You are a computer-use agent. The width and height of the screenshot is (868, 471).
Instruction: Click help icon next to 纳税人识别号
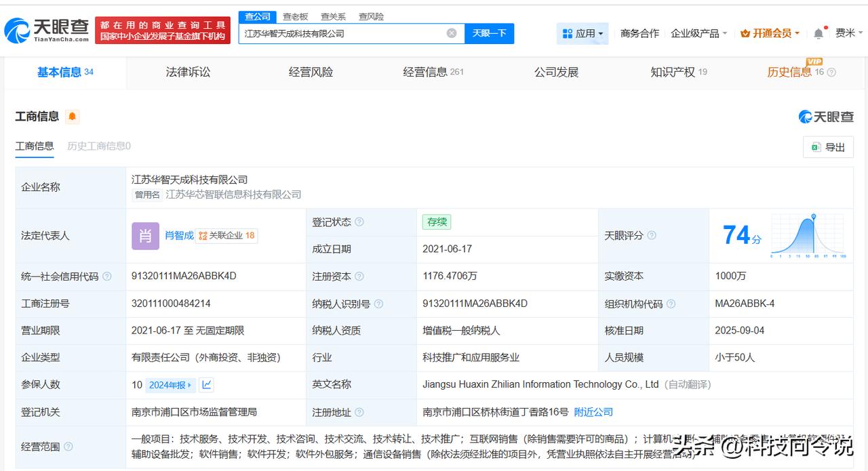[x=378, y=304]
